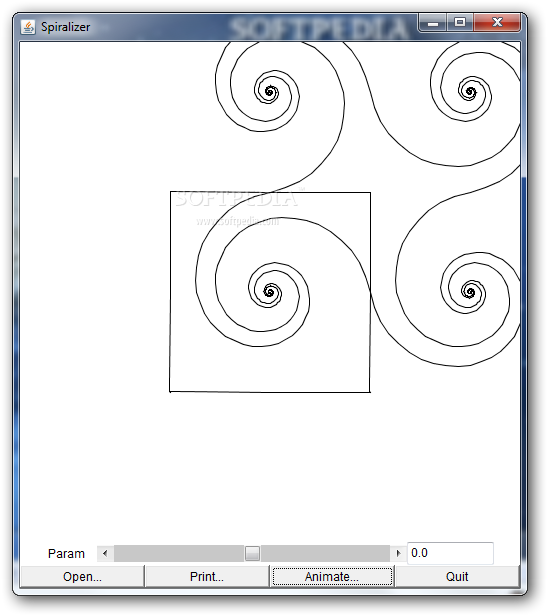Click the Java icon in the title bar
Screen dimensions: 548x616
click(x=28, y=27)
